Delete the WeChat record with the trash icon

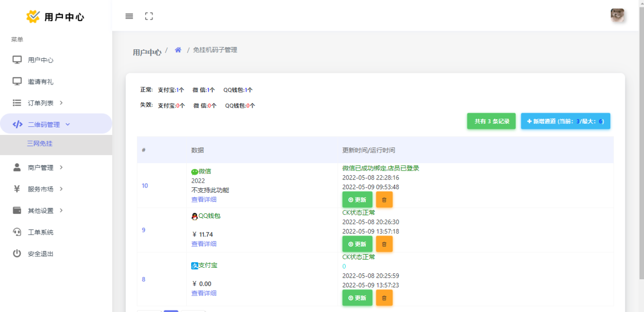click(x=384, y=200)
